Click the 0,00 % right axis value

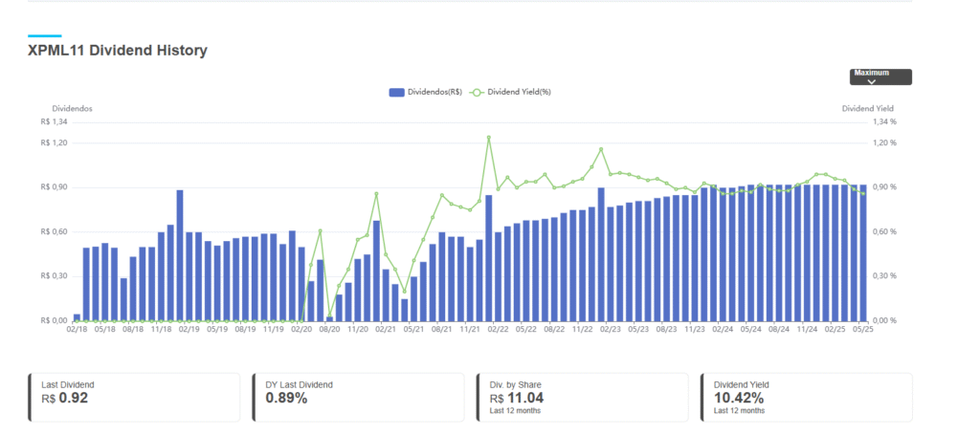885,320
